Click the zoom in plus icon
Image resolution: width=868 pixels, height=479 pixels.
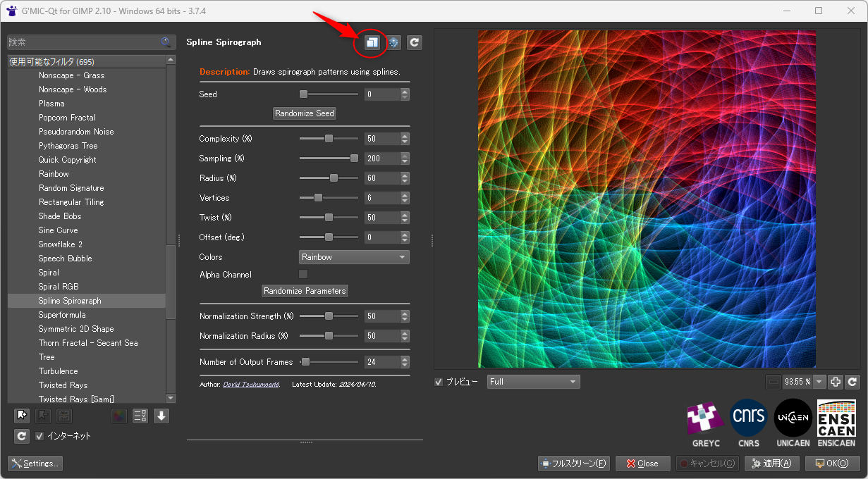[x=836, y=382]
